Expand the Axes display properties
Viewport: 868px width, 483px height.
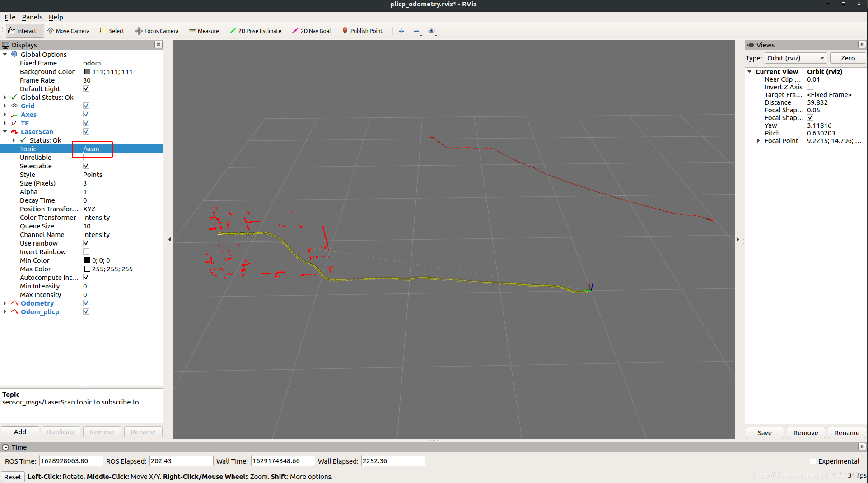tap(5, 114)
